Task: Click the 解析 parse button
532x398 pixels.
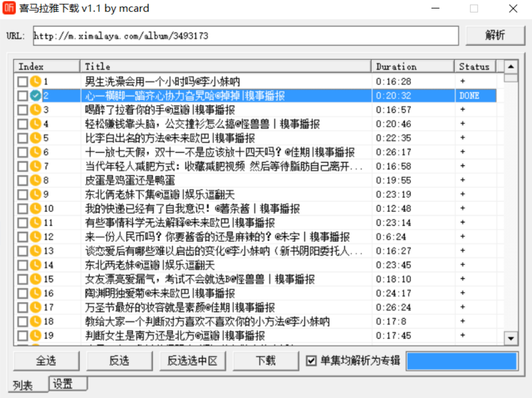Action: pyautogui.click(x=495, y=35)
